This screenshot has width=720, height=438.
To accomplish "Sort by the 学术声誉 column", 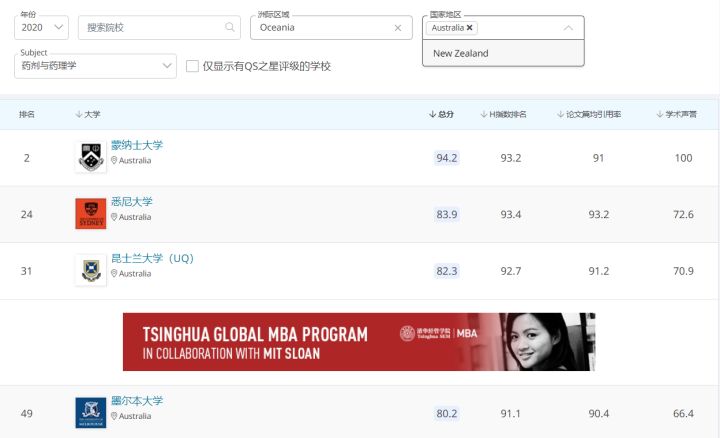I will coord(676,114).
